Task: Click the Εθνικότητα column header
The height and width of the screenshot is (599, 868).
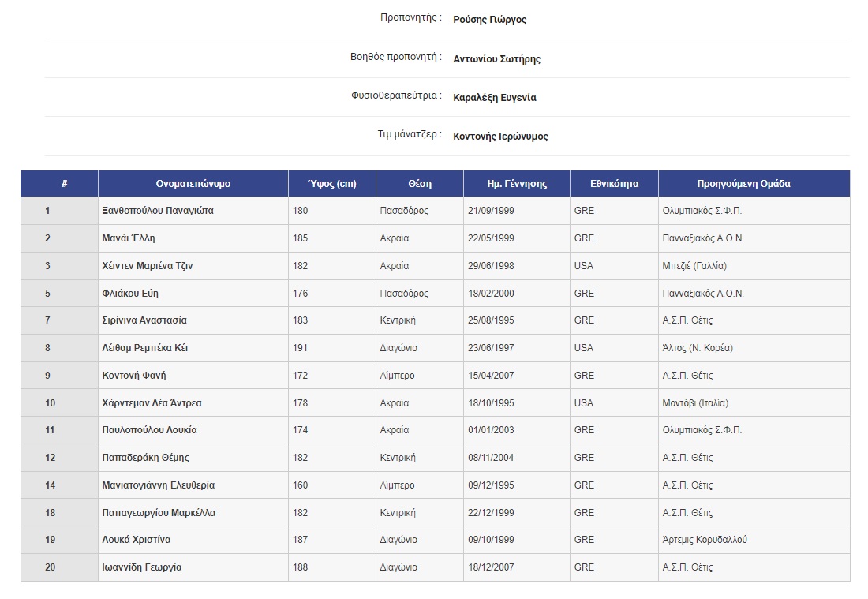Action: [614, 184]
